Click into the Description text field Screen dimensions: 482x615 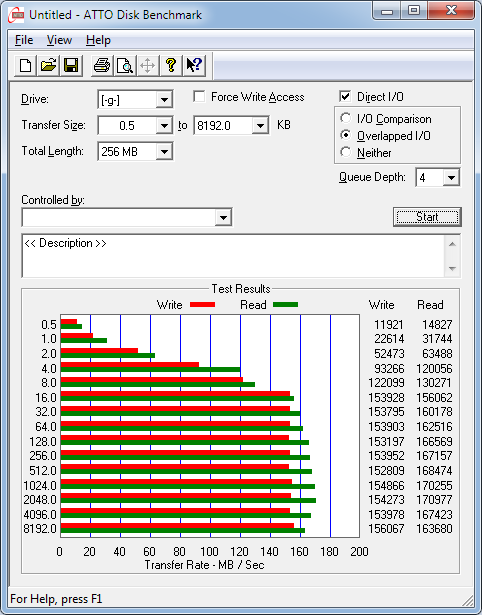234,256
